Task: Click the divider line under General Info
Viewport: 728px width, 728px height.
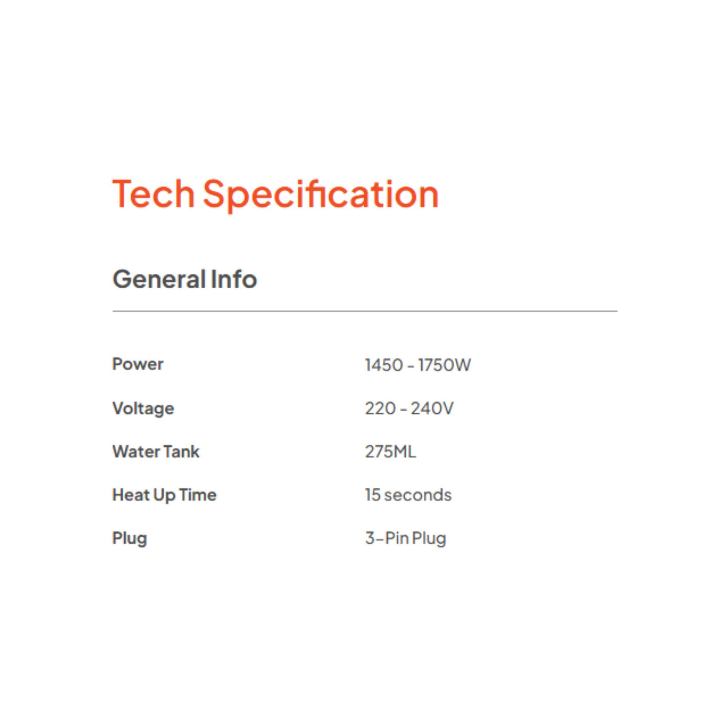Action: click(x=364, y=311)
